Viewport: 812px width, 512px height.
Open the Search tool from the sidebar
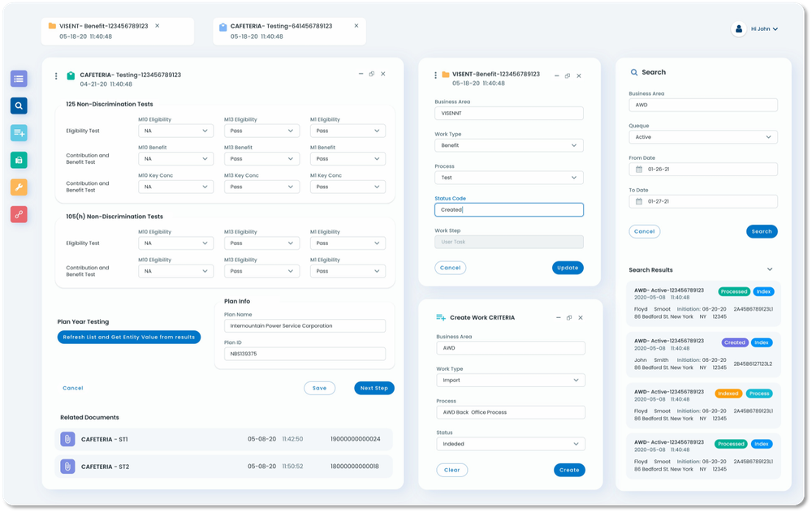click(18, 105)
